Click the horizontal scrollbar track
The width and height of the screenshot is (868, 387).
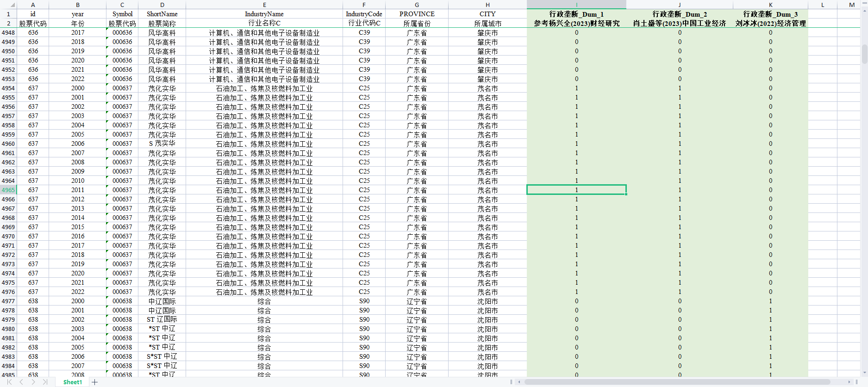pos(684,382)
